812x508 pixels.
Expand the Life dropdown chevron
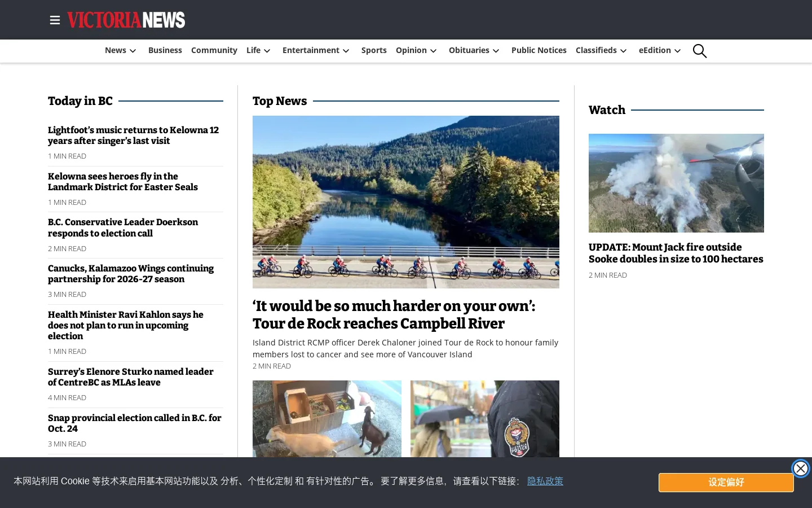click(x=267, y=51)
